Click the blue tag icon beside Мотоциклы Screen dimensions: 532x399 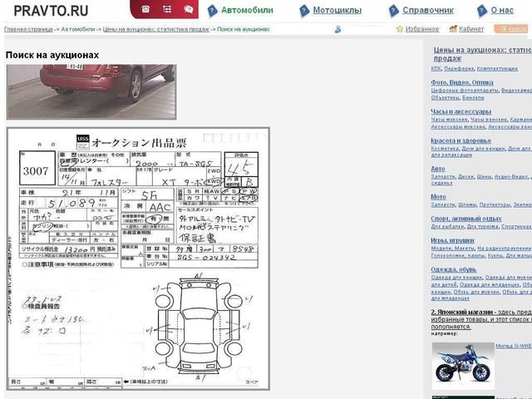pos(304,11)
